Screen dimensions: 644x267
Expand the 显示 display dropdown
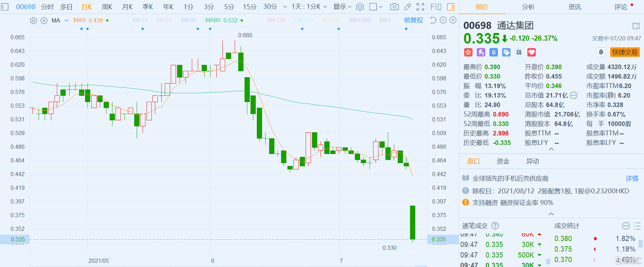tap(342, 7)
